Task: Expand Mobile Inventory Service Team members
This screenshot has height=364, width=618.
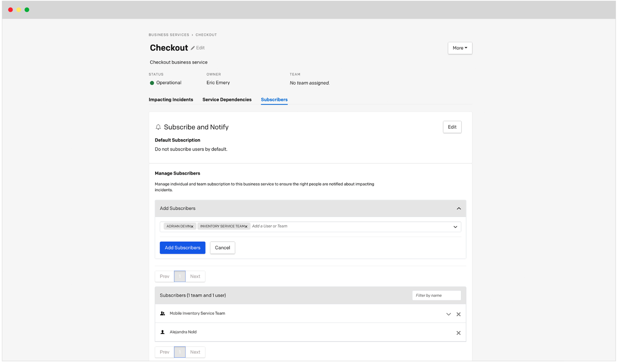Action: [x=448, y=314]
